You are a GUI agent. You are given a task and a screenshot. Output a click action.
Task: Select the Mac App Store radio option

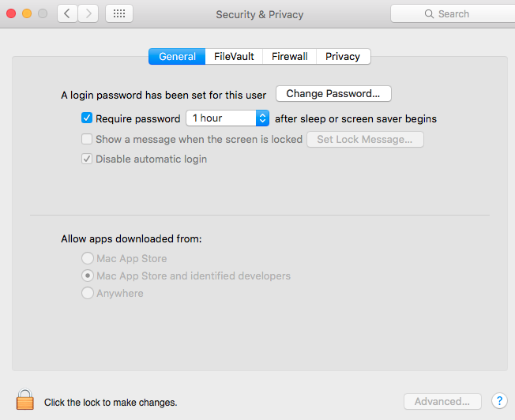pos(87,258)
